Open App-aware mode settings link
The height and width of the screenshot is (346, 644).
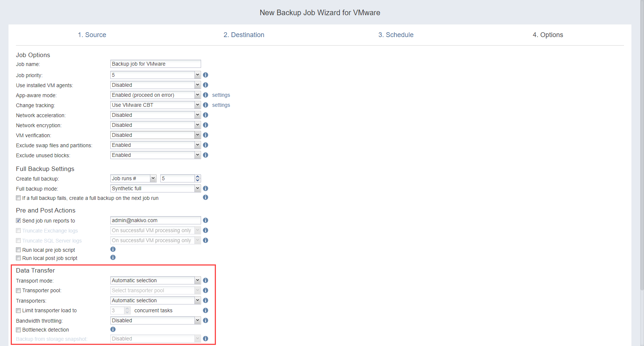(x=221, y=95)
